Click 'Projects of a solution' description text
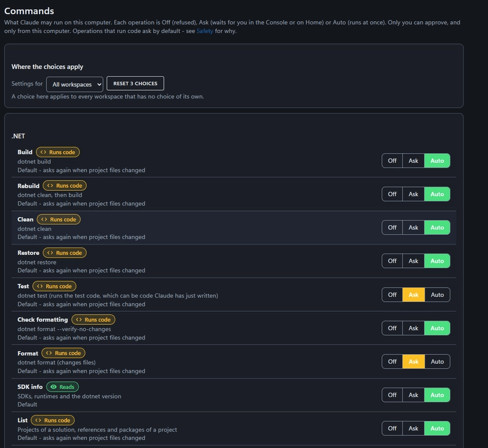Image resolution: width=488 pixels, height=448 pixels. point(97,430)
